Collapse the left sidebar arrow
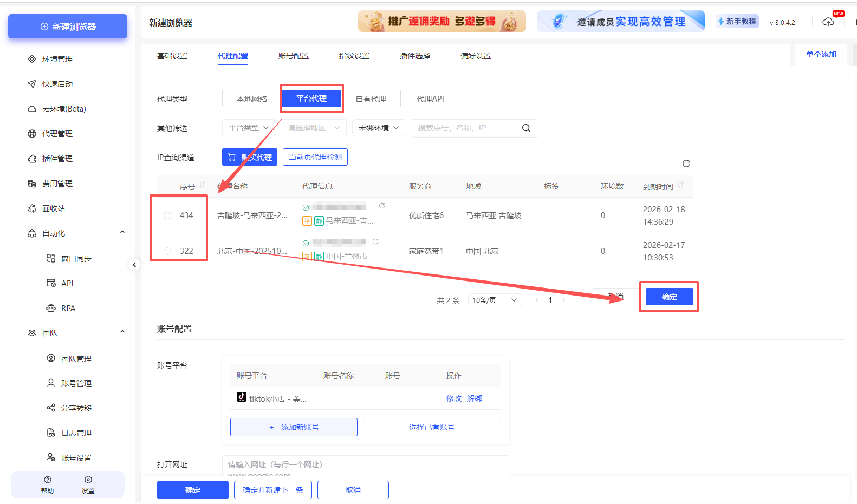857x504 pixels. (x=134, y=265)
